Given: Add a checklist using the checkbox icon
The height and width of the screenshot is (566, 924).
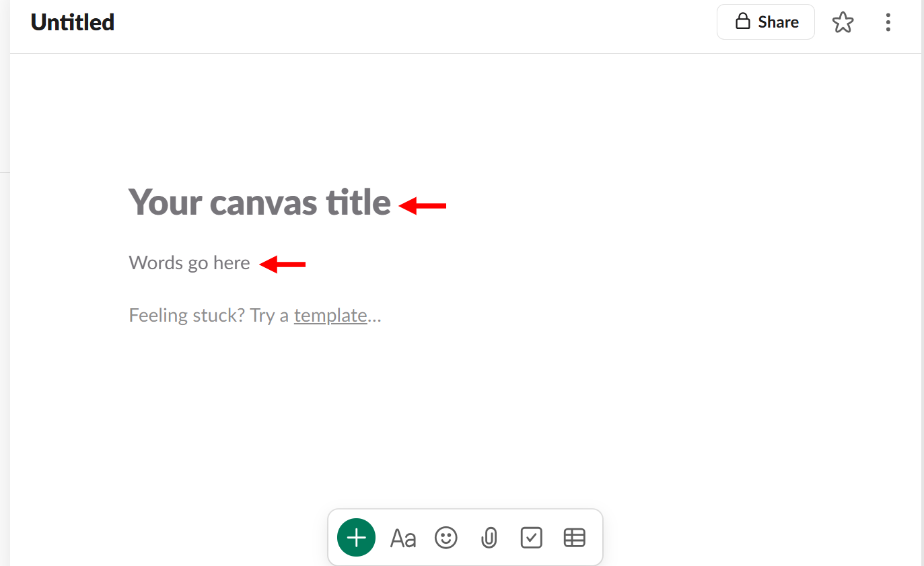Looking at the screenshot, I should tap(531, 537).
